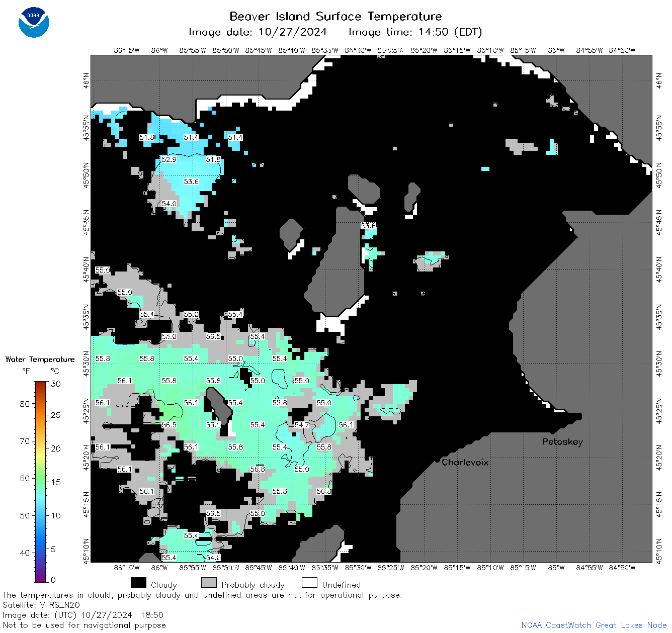
Task: Click the °C unit label on scale
Action: point(55,371)
